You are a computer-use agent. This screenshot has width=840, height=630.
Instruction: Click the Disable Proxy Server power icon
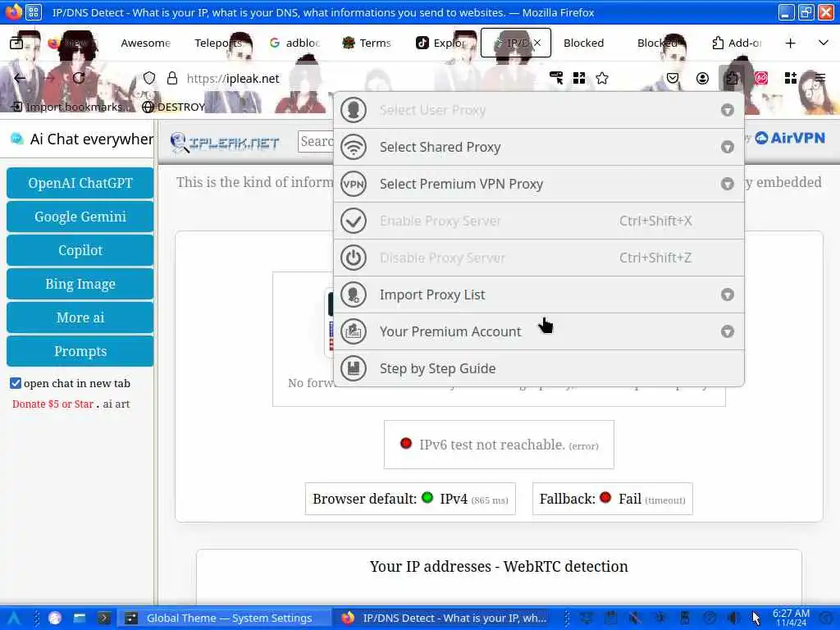click(x=353, y=258)
